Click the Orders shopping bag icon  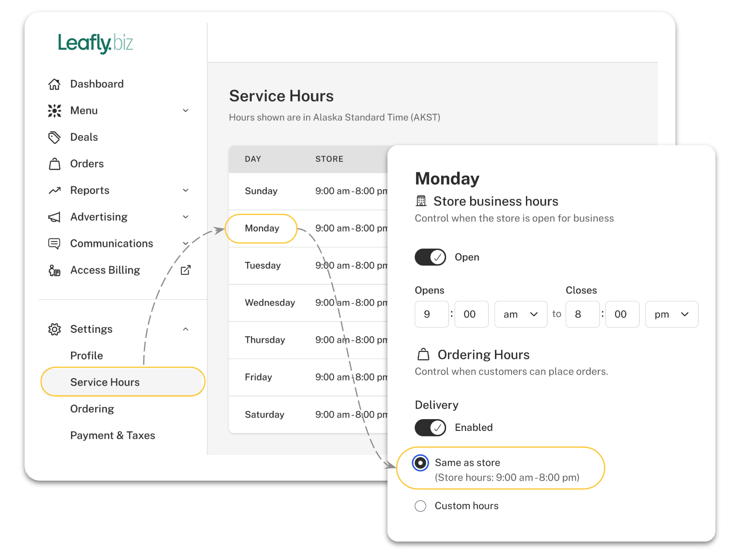(x=55, y=164)
